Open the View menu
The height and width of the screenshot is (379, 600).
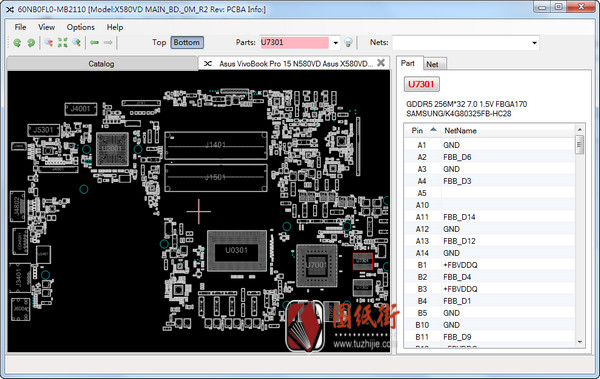tap(46, 27)
